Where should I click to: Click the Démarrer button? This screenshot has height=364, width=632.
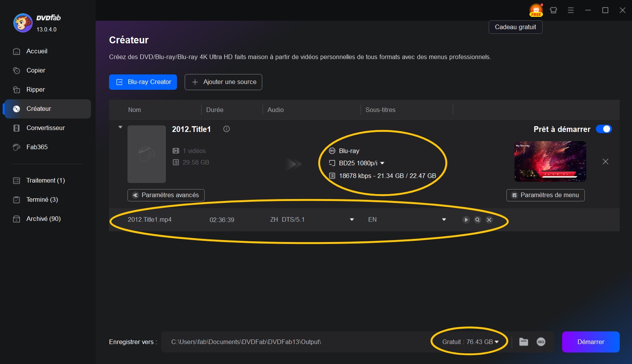coord(590,341)
